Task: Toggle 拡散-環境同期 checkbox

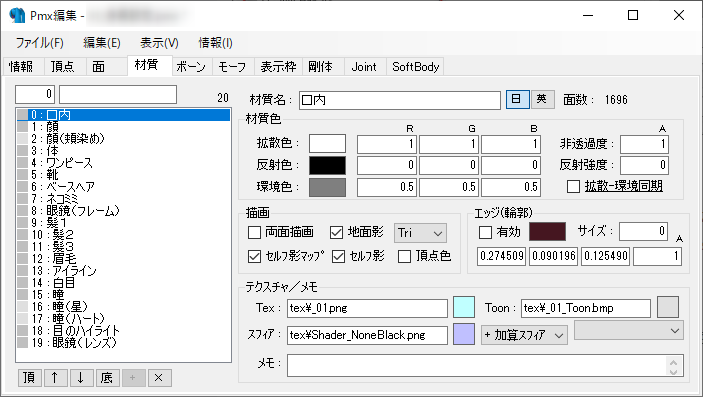Action: coord(615,186)
